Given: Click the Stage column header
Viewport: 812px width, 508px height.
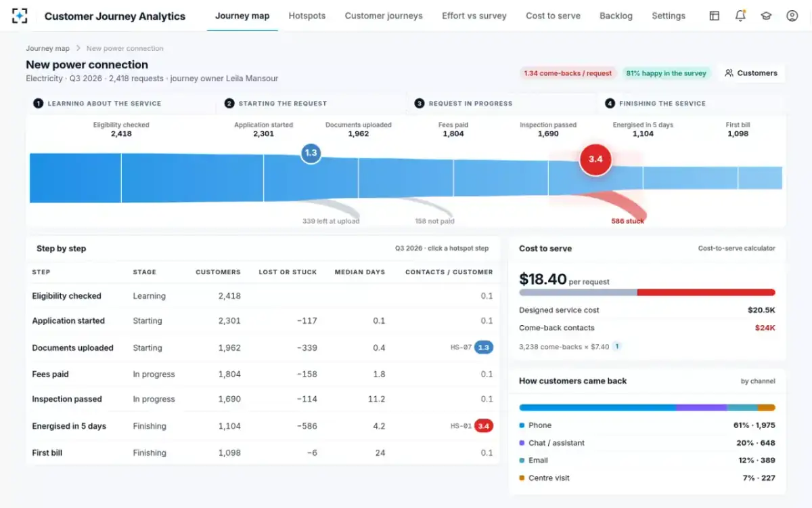Looking at the screenshot, I should [x=145, y=272].
